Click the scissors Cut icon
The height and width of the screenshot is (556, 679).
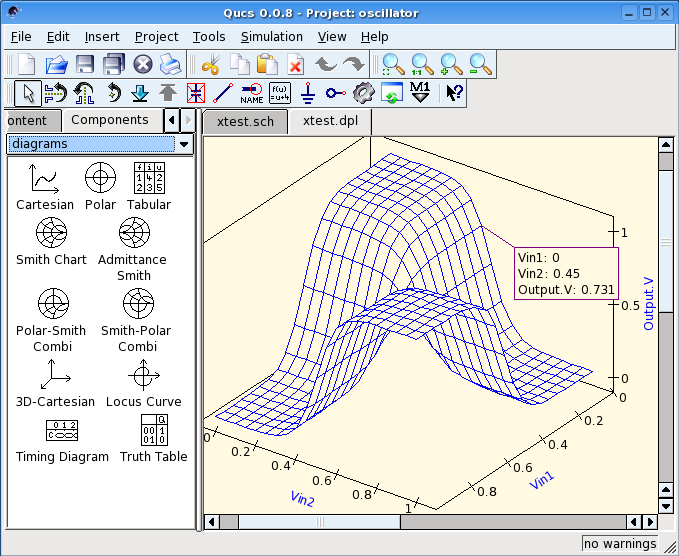pos(210,64)
